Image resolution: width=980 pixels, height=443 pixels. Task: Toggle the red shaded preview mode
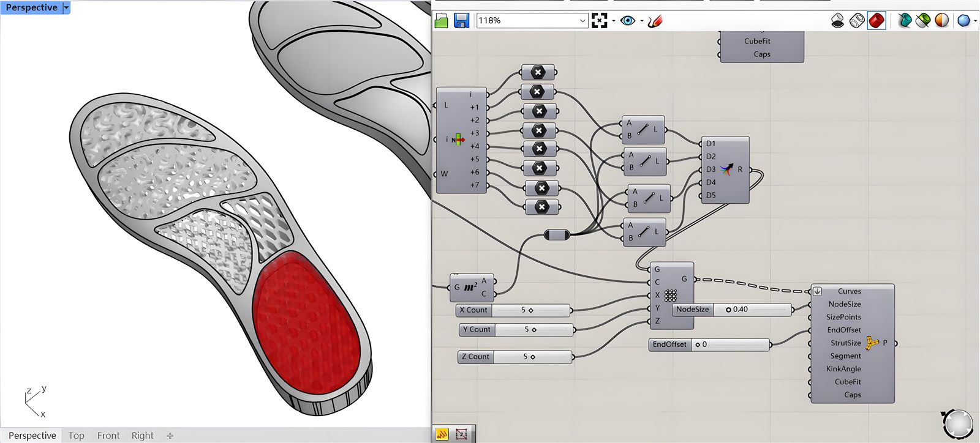876,21
